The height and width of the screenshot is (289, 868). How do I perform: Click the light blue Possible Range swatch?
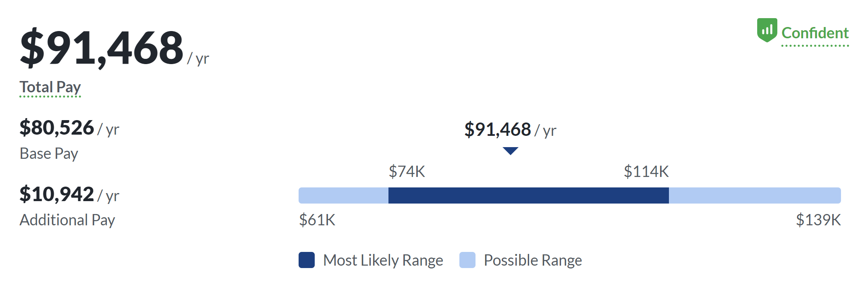tap(467, 260)
